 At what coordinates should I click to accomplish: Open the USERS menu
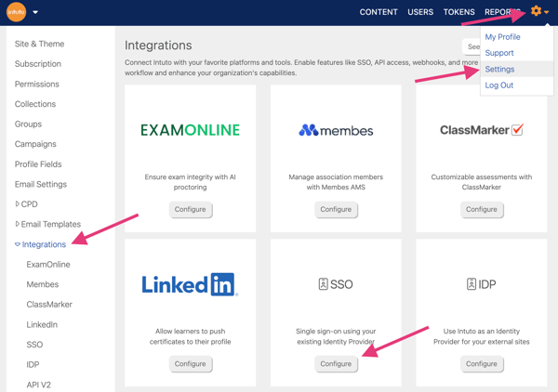pyautogui.click(x=420, y=12)
